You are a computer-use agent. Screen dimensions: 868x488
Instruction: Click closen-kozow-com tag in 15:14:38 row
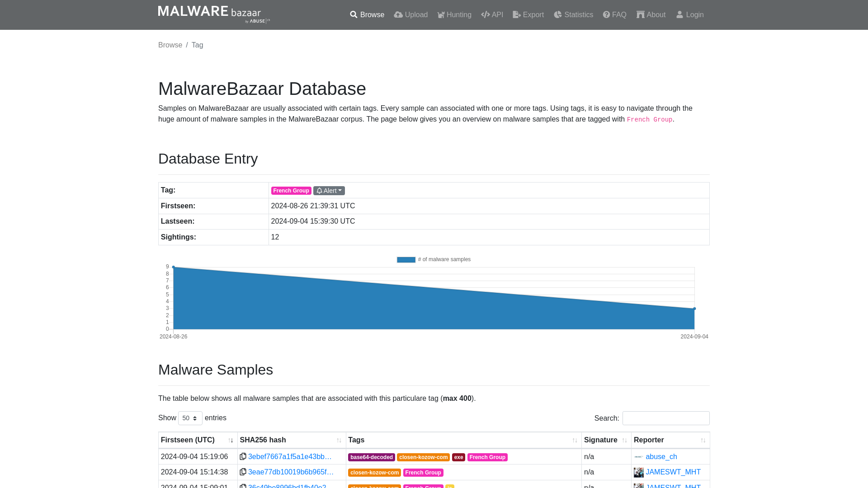(x=374, y=473)
